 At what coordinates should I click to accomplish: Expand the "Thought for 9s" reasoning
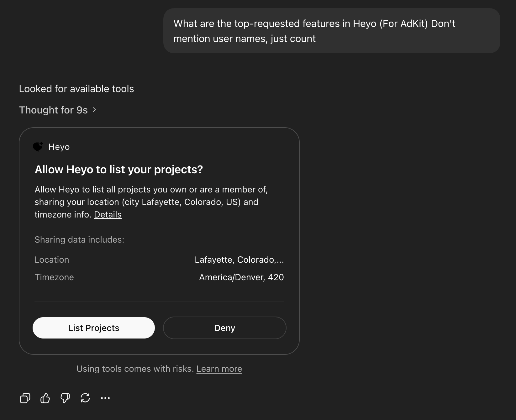(x=58, y=110)
